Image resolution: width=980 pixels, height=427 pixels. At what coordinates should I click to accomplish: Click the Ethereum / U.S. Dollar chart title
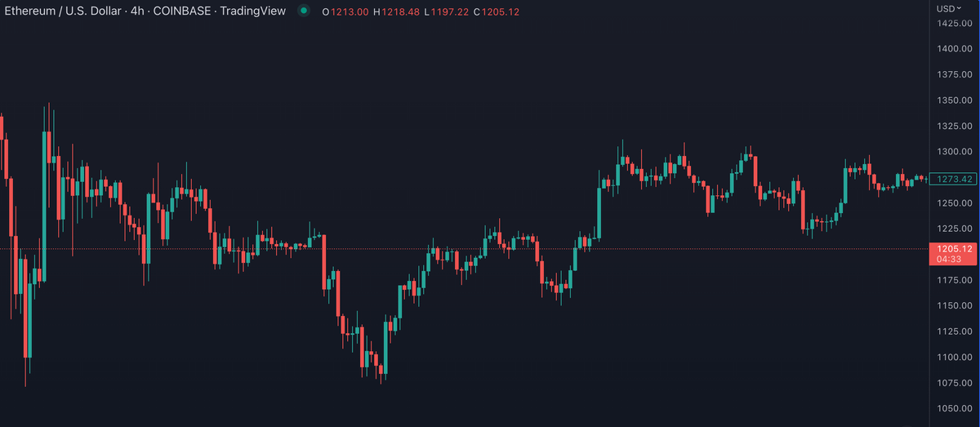pyautogui.click(x=145, y=12)
